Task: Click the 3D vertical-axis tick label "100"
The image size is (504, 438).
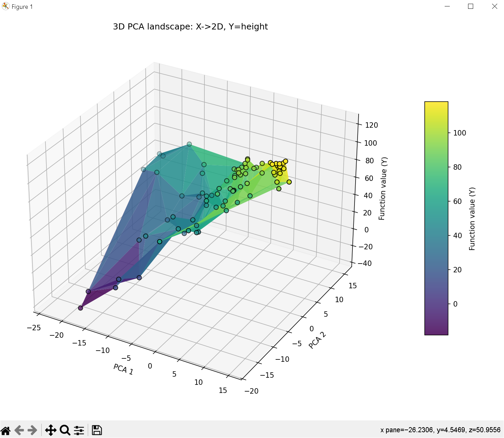Action: tap(370, 143)
